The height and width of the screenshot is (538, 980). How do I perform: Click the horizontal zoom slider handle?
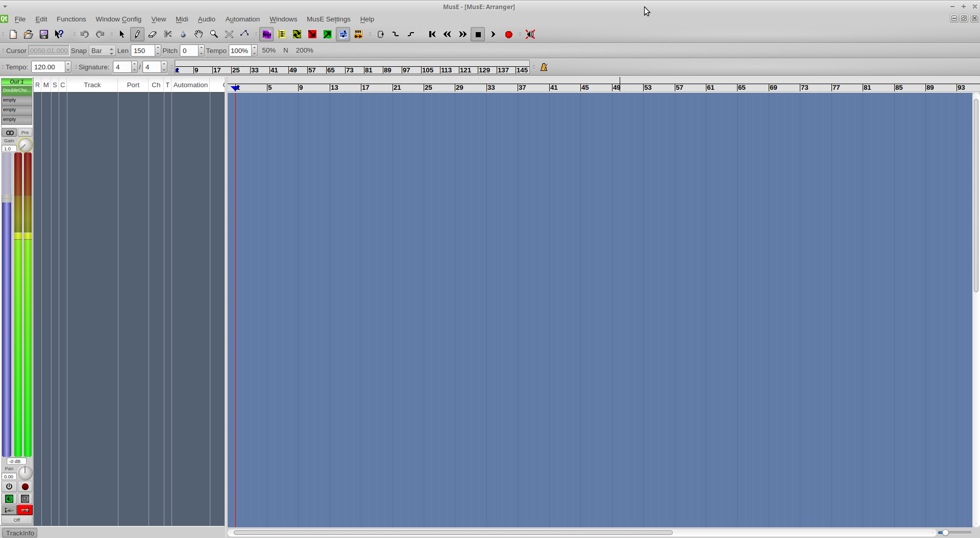[945, 532]
